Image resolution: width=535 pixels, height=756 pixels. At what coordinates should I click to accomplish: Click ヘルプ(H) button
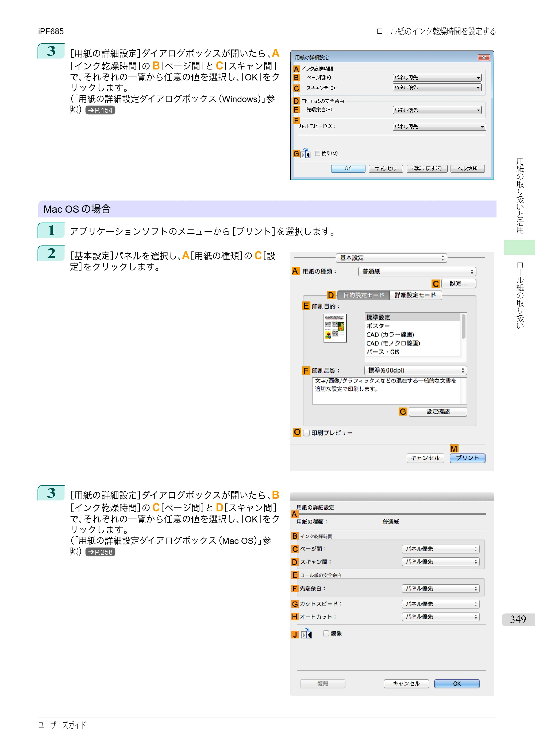click(x=468, y=169)
